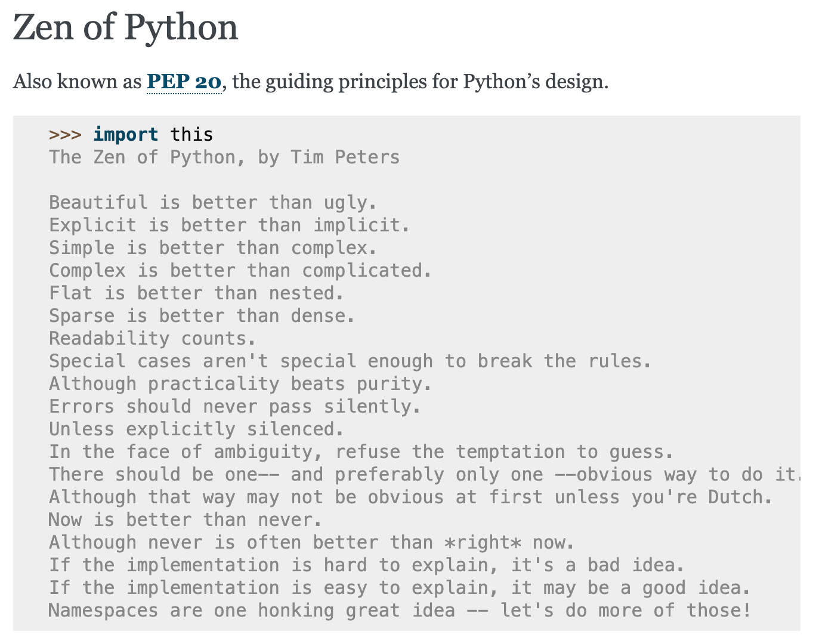Image resolution: width=816 pixels, height=644 pixels.
Task: Click the "Zen of Python" heading
Action: [x=126, y=27]
